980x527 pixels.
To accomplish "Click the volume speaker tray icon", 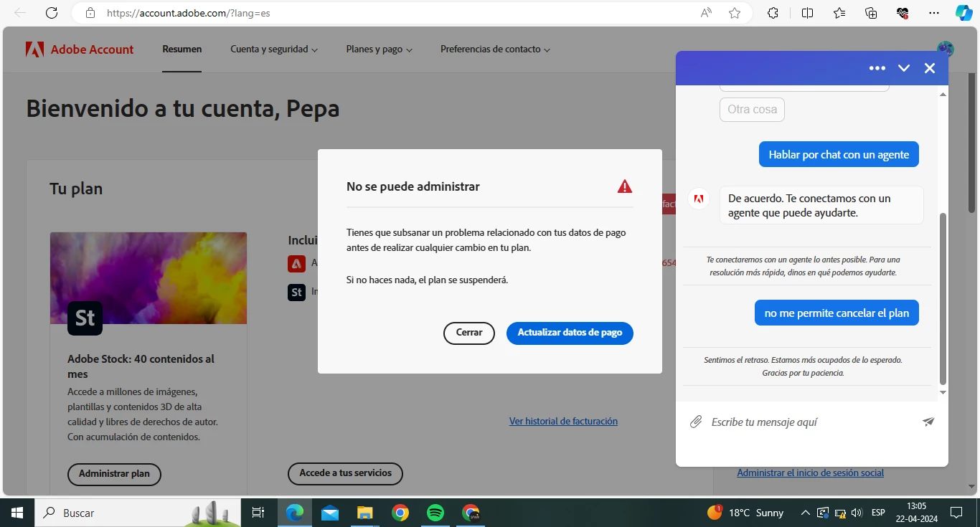I will pos(857,513).
